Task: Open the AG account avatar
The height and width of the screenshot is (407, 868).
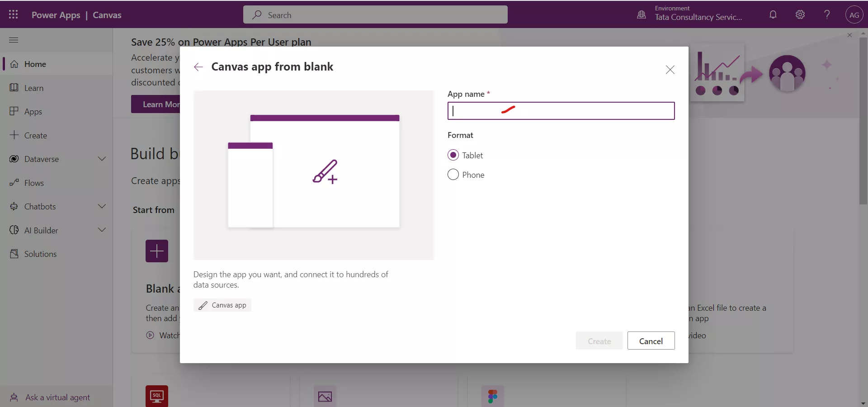Action: pos(854,15)
